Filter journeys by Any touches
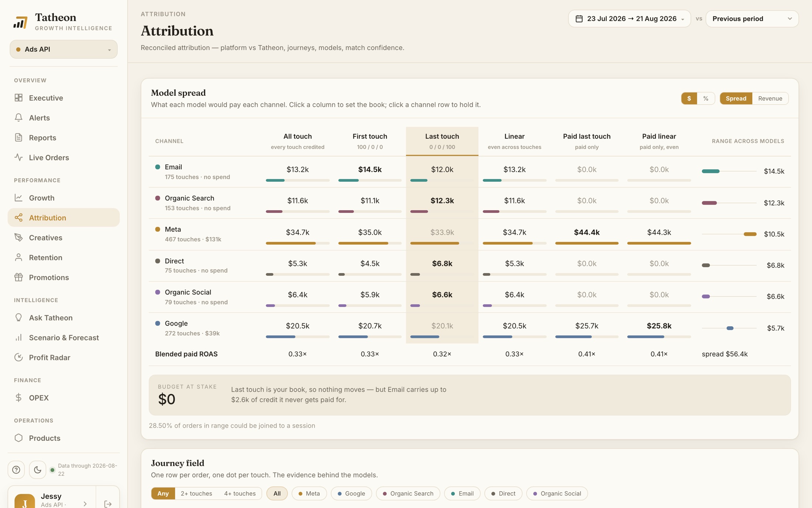This screenshot has height=508, width=812. point(163,493)
